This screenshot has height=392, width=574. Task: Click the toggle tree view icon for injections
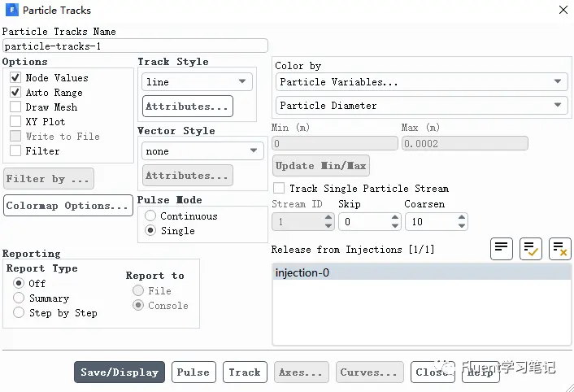coord(501,249)
